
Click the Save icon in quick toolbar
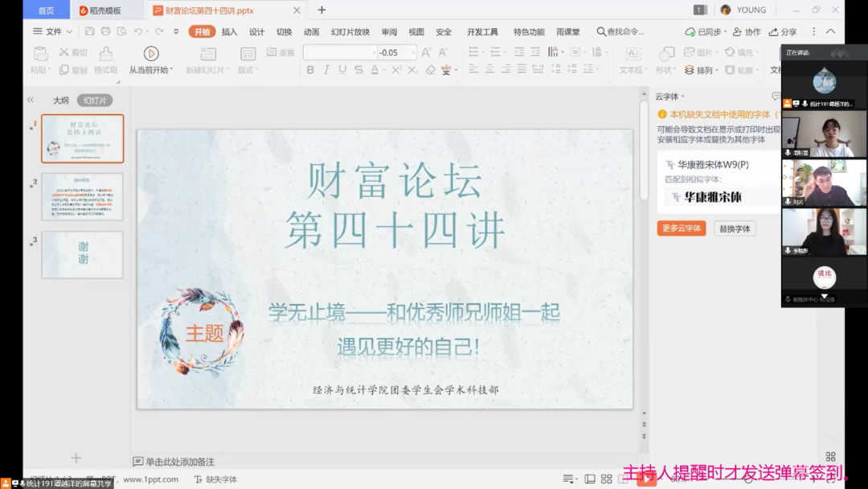[89, 31]
